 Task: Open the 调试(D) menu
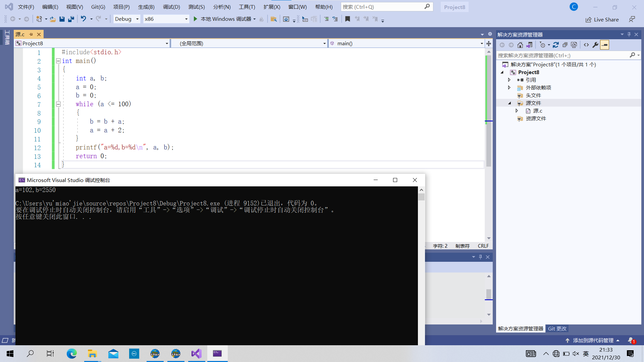pyautogui.click(x=171, y=7)
